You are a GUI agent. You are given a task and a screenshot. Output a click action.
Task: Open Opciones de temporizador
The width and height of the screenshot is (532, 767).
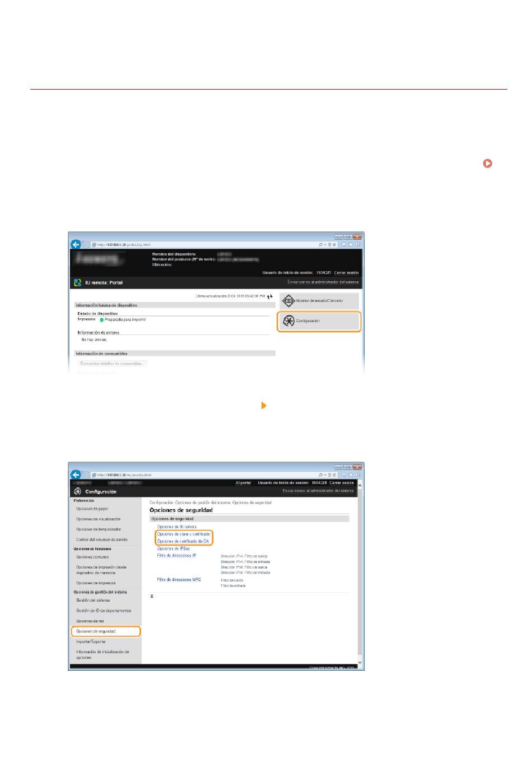pyautogui.click(x=99, y=529)
